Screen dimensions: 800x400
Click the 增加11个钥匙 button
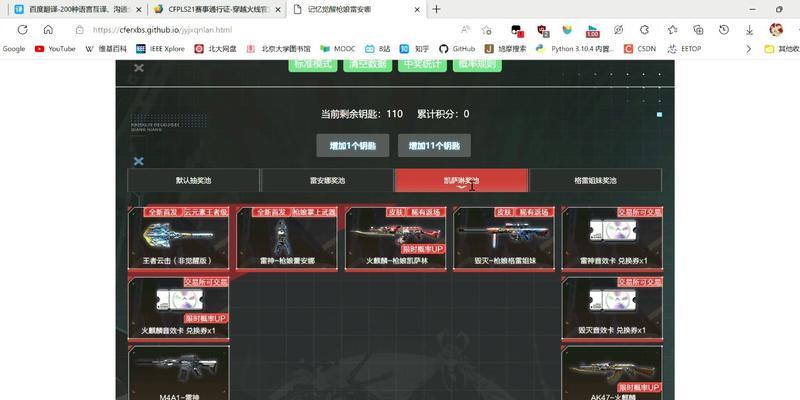click(x=434, y=146)
